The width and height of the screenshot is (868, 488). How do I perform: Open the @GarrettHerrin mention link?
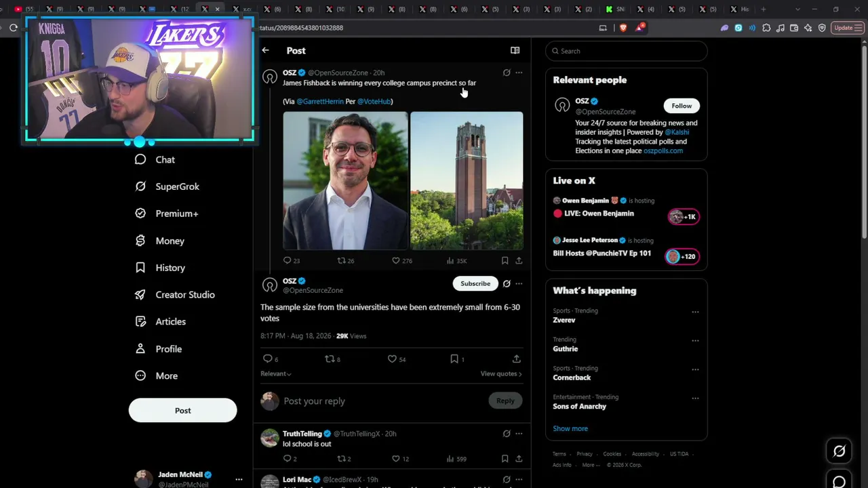pyautogui.click(x=320, y=102)
